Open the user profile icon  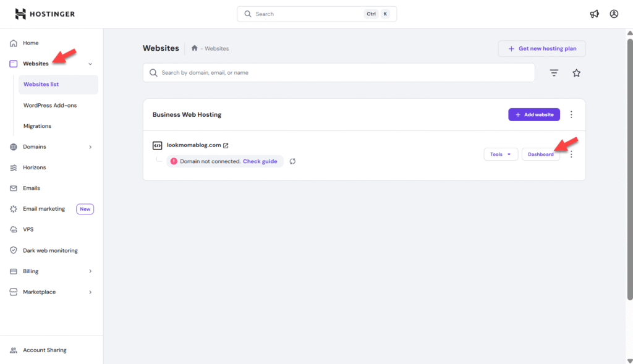pos(614,14)
